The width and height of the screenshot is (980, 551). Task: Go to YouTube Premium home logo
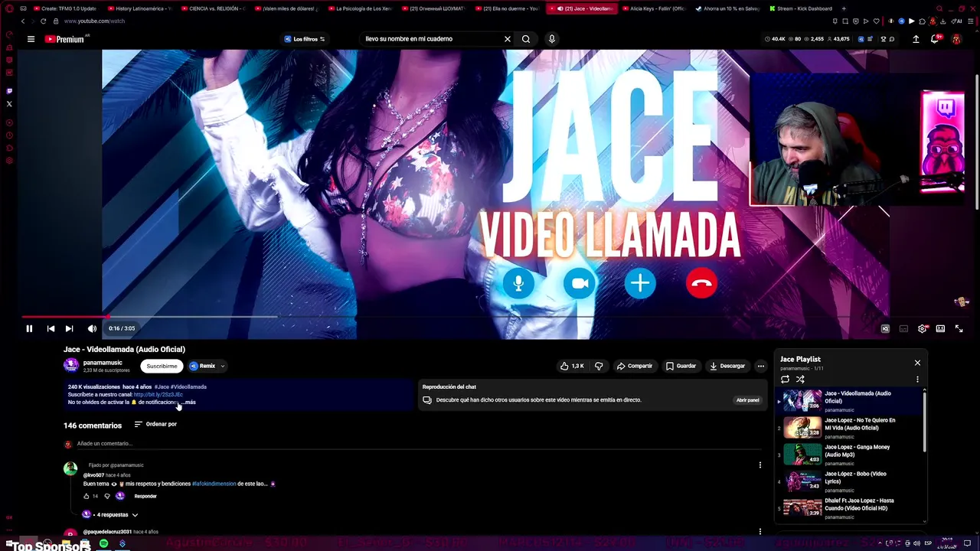64,39
